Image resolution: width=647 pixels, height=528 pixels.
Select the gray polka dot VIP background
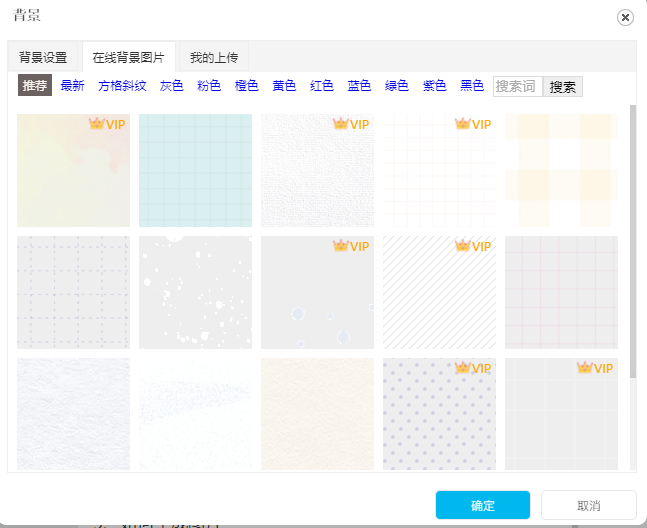tap(439, 413)
